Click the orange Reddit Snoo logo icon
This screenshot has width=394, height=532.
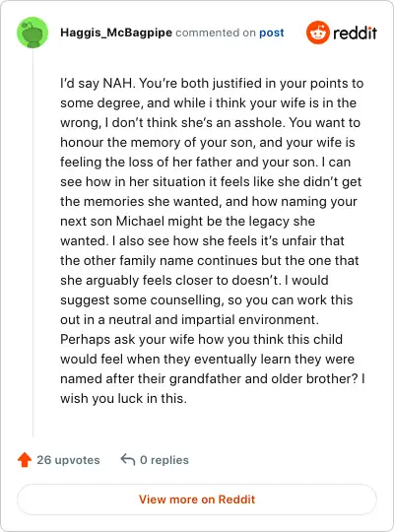tap(317, 33)
